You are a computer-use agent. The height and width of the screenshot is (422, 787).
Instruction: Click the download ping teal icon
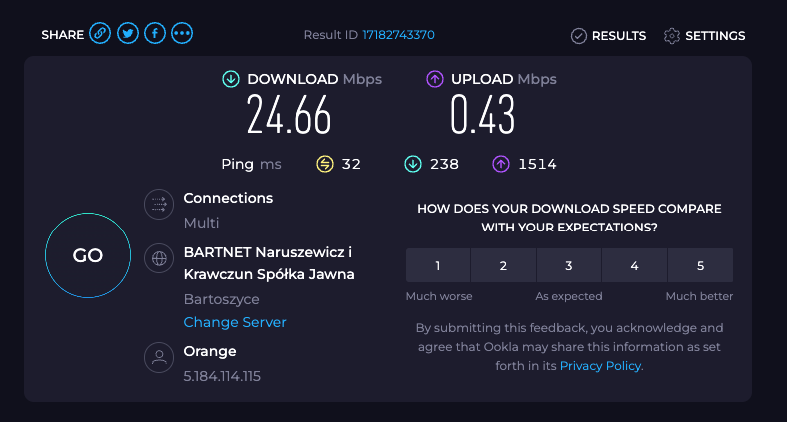tap(413, 164)
